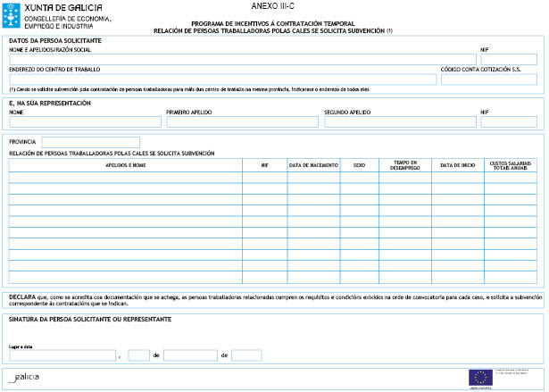Screen dimensions: 549x392
Task: Click the 'DATA DE NACEMENTO' column header
Action: 313,165
